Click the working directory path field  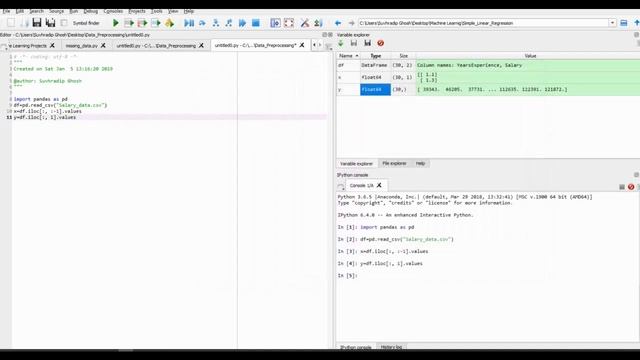(x=483, y=23)
